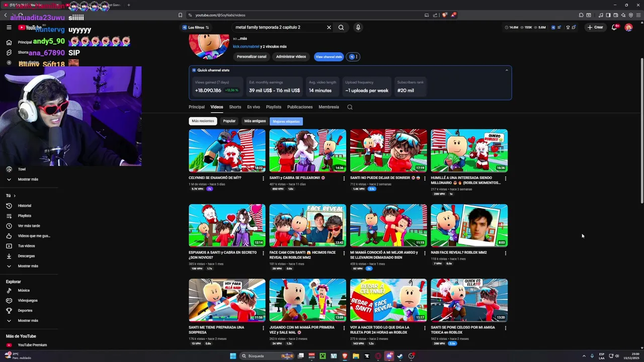Image resolution: width=644 pixels, height=362 pixels.
Task: Start voice search with microphone icon
Action: [x=358, y=28]
